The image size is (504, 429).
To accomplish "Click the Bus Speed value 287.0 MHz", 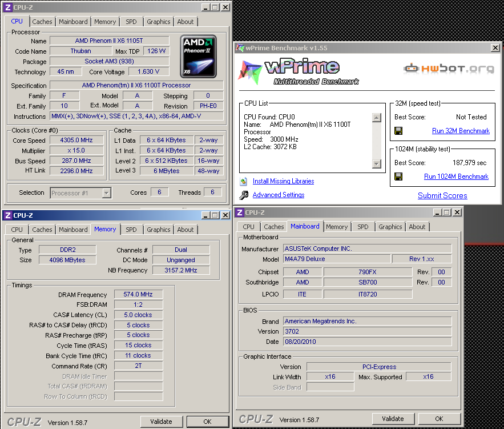I will pyautogui.click(x=76, y=161).
